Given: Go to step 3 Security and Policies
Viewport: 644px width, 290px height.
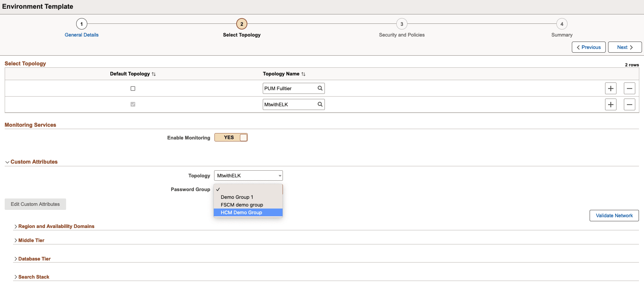Looking at the screenshot, I should (x=402, y=24).
